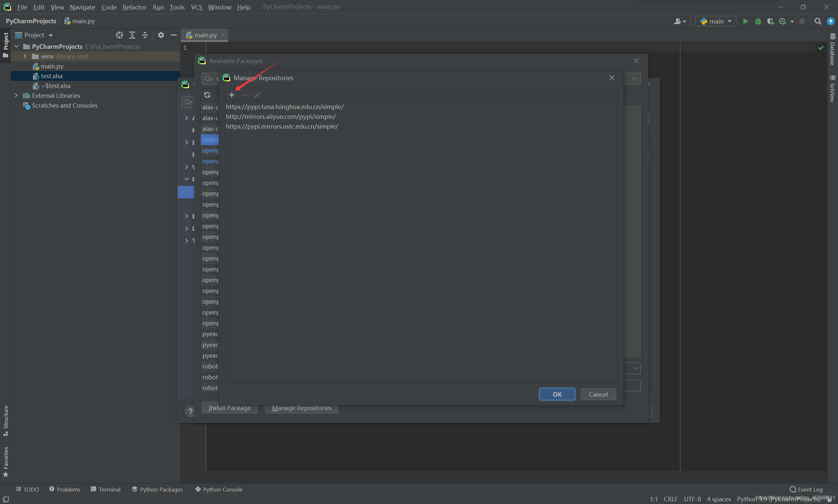Select the tsinghua repository URL
This screenshot has height=504, width=838.
click(x=285, y=107)
